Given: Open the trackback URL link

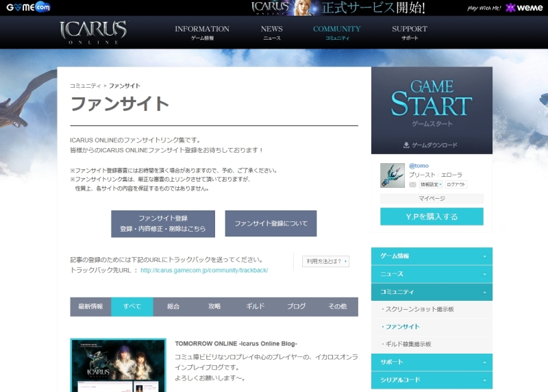Looking at the screenshot, I should [x=204, y=270].
